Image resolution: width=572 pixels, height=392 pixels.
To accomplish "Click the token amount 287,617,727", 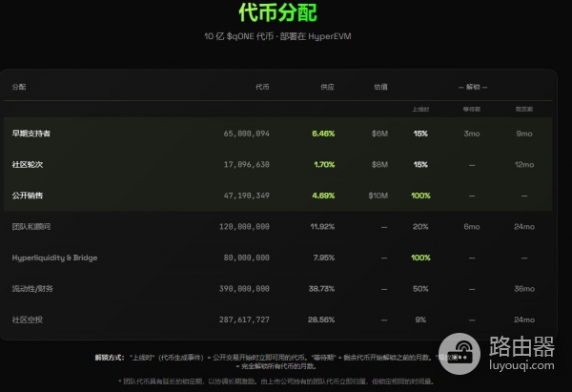I will coord(244,320).
